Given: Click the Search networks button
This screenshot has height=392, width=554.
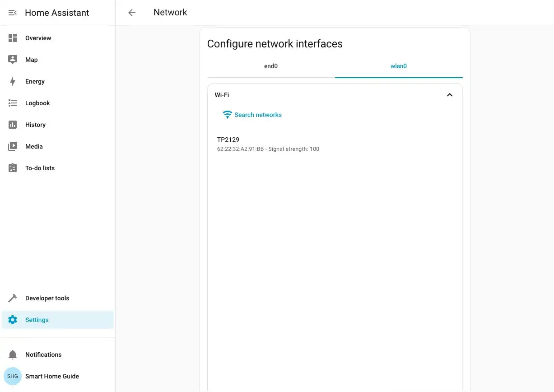Looking at the screenshot, I should (252, 115).
